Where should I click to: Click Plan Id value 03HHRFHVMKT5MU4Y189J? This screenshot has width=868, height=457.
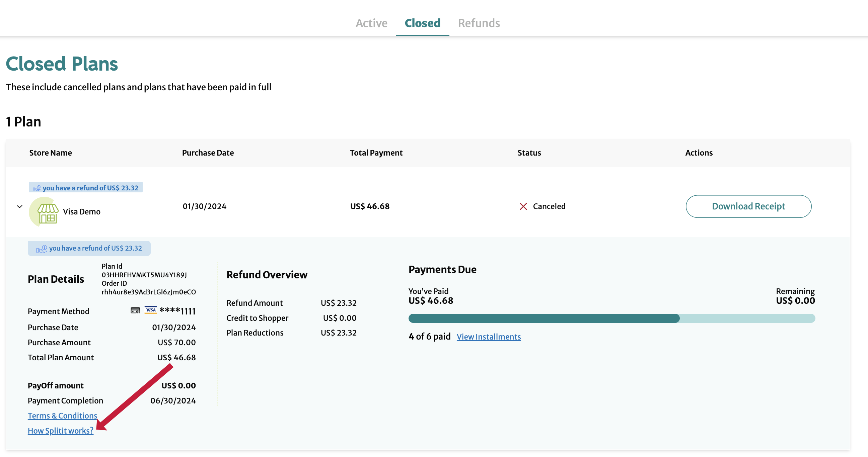coord(144,275)
